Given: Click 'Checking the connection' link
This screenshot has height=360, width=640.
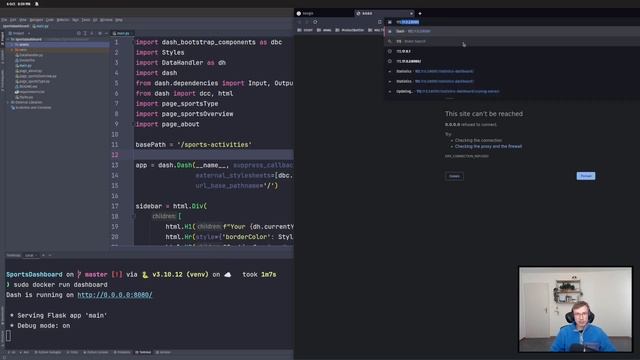Looking at the screenshot, I should click(x=478, y=140).
